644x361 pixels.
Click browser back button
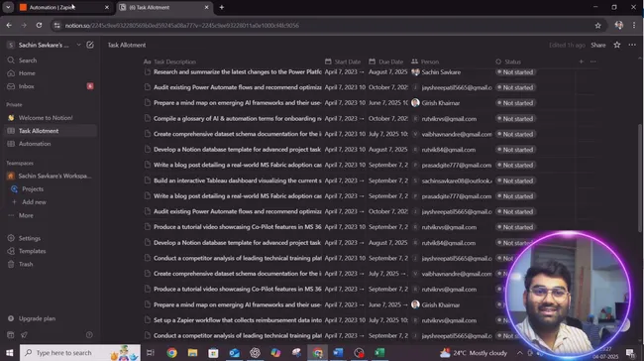pyautogui.click(x=9, y=26)
